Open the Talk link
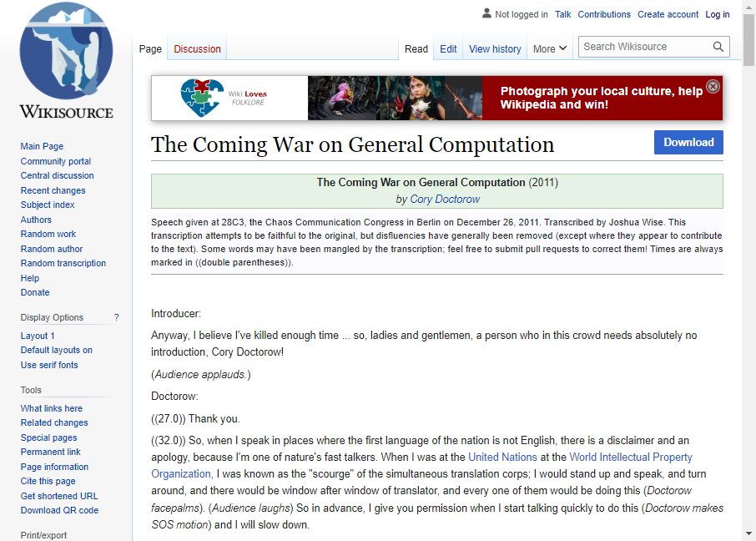Screen dimensions: 756x541 pyautogui.click(x=562, y=14)
